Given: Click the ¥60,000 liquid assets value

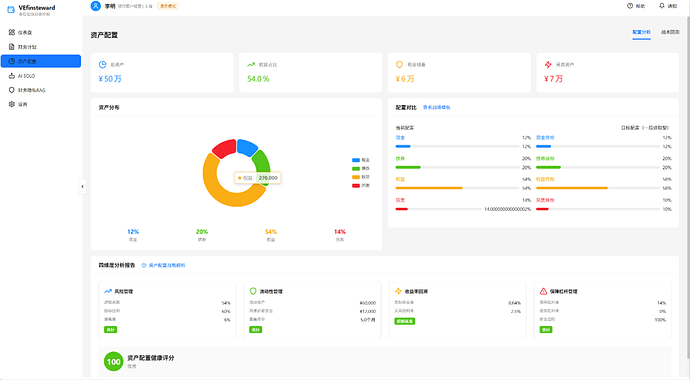Looking at the screenshot, I should click(367, 303).
